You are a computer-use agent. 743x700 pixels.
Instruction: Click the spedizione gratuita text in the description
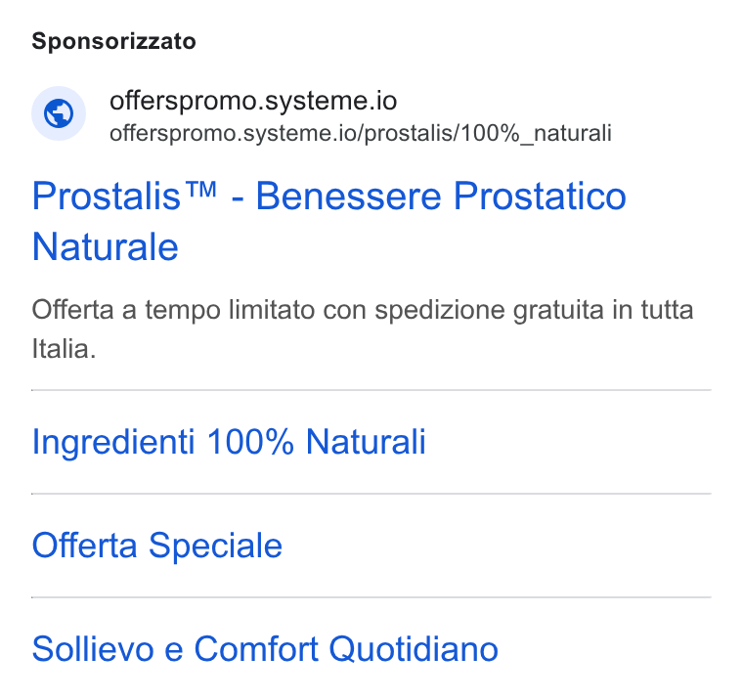pyautogui.click(x=489, y=311)
